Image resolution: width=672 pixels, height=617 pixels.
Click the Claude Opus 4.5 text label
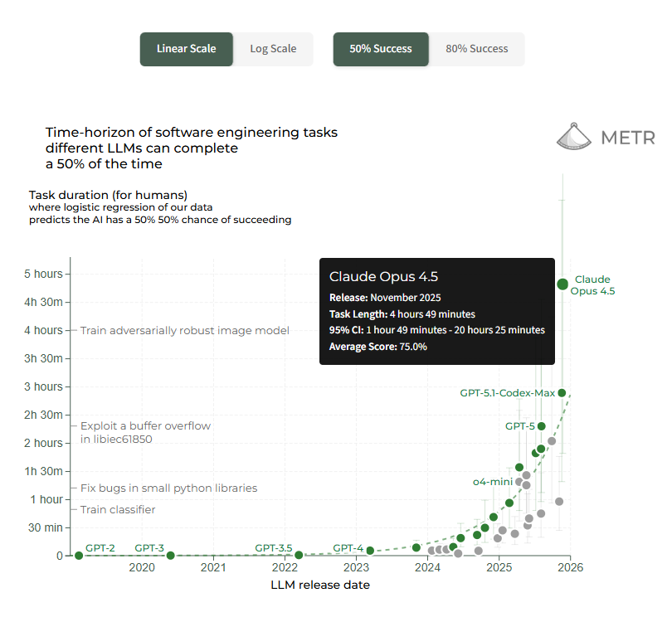click(593, 285)
